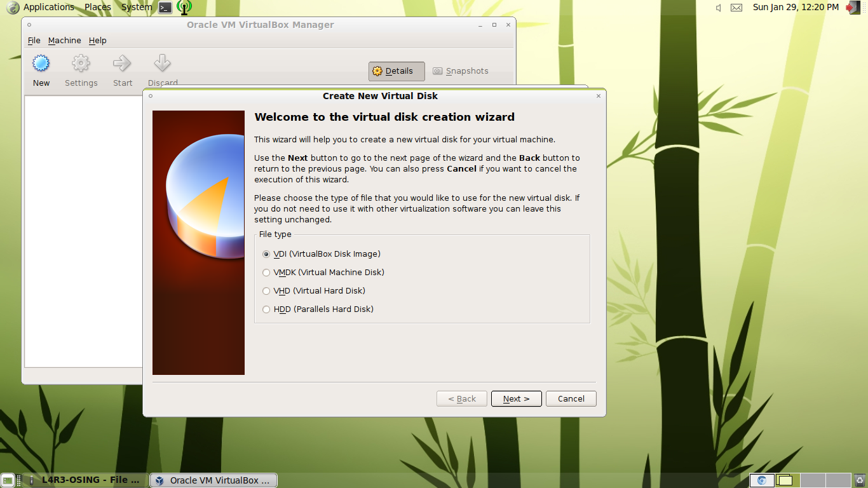Click the mail envelope tray icon

point(736,8)
